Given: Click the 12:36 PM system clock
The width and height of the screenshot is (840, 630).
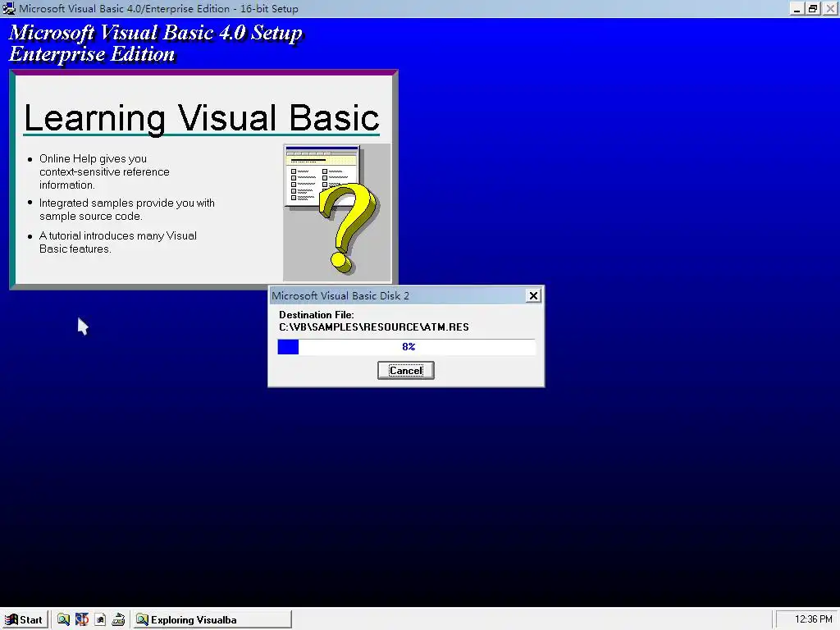Looking at the screenshot, I should coord(813,619).
